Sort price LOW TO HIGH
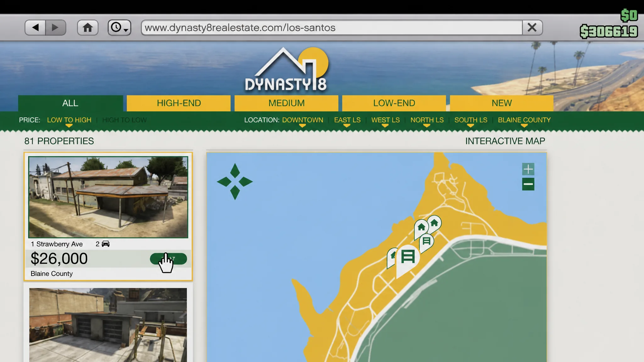 click(x=69, y=120)
